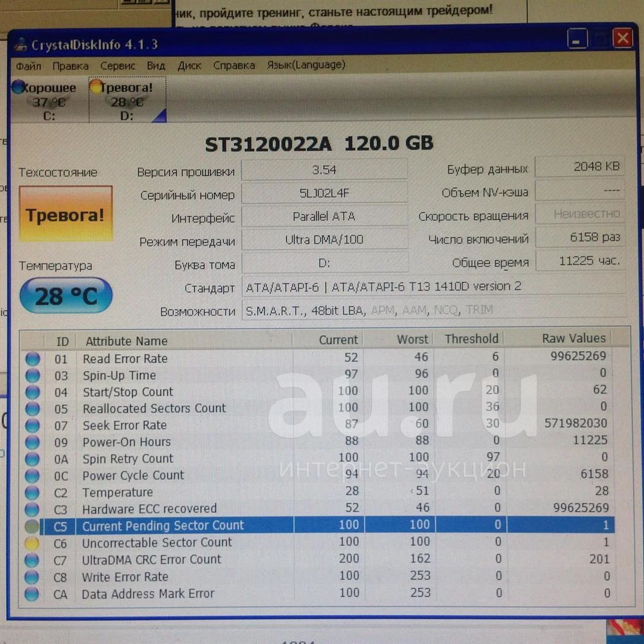Click raw value 201 in UltraDMA CRC row
The width and height of the screenshot is (644, 644).
[599, 559]
